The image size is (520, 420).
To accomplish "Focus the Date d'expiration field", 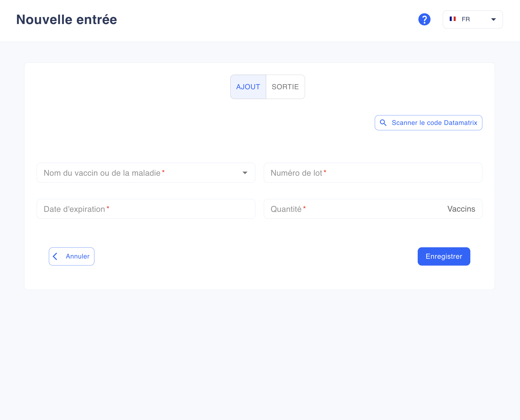I will pos(146,209).
